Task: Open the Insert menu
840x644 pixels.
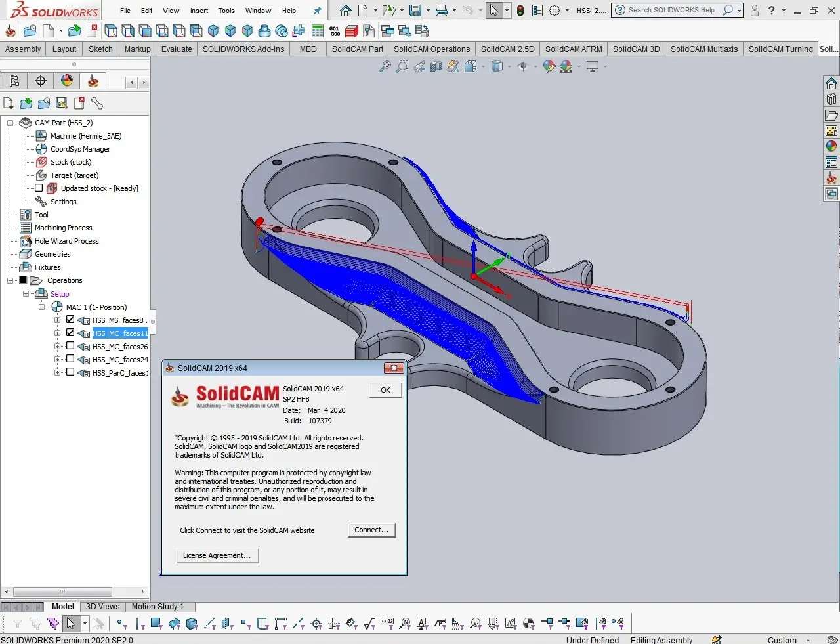Action: 199,11
